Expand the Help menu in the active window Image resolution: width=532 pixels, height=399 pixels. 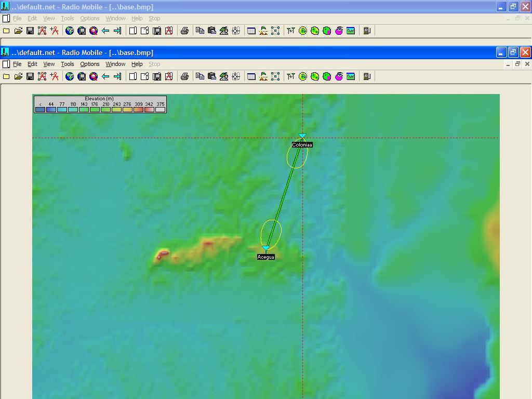click(x=137, y=64)
